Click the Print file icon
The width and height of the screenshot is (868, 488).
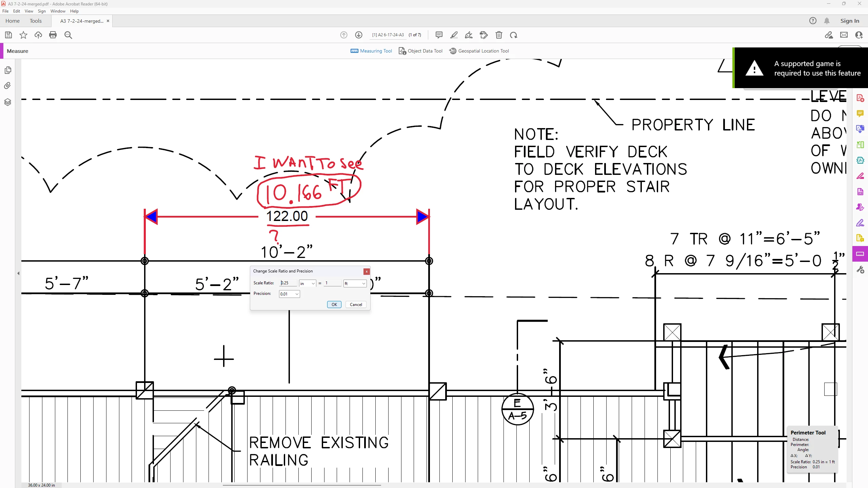pyautogui.click(x=53, y=35)
